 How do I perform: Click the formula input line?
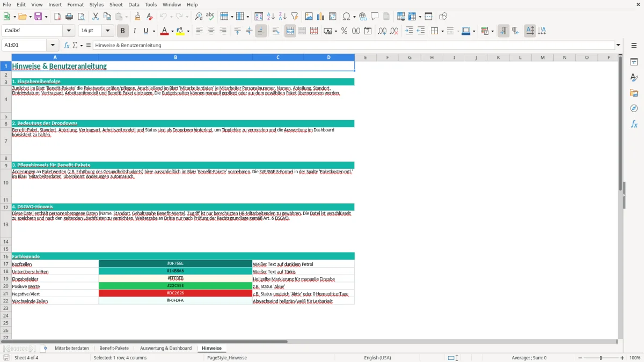point(353,45)
